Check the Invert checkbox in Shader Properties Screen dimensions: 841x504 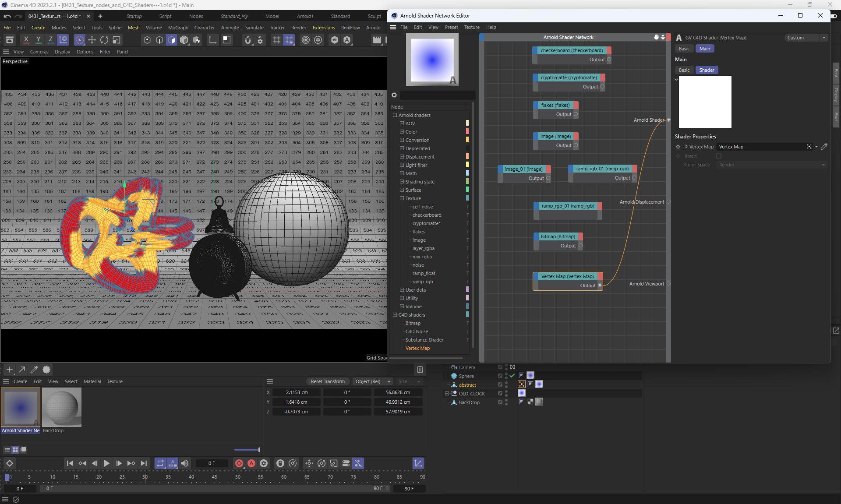(718, 156)
